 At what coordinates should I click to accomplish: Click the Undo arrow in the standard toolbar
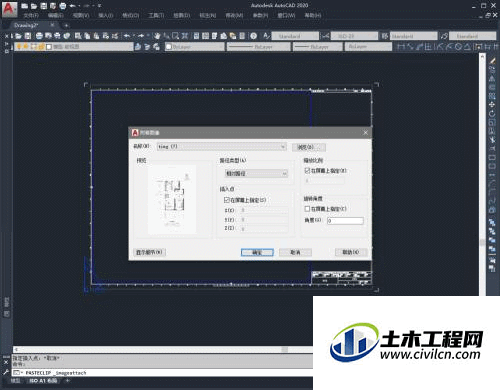coord(127,36)
